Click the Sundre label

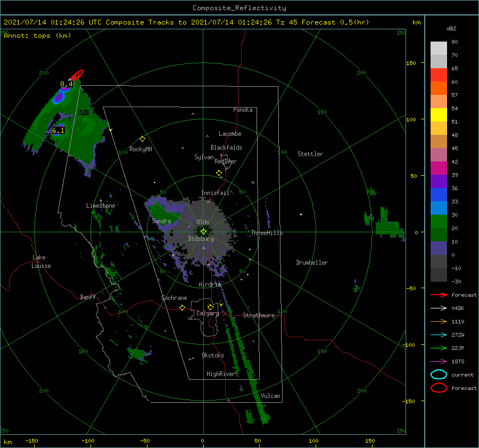pos(162,221)
